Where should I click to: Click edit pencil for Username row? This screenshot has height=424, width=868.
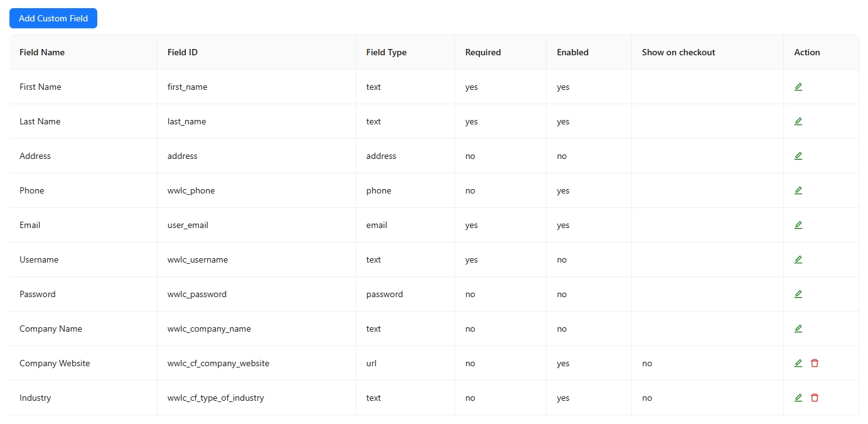(798, 259)
